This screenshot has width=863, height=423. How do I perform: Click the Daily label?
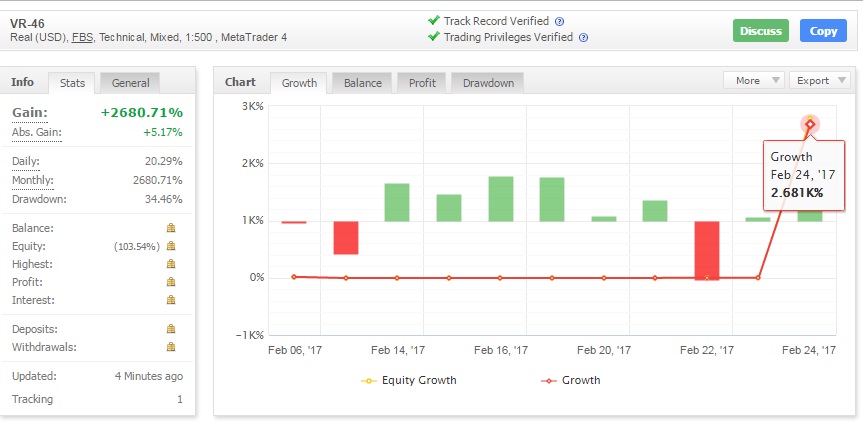(x=26, y=162)
